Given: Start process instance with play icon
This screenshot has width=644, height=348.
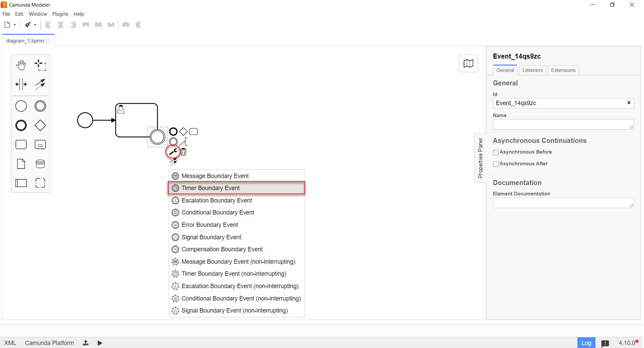Looking at the screenshot, I should (100, 343).
